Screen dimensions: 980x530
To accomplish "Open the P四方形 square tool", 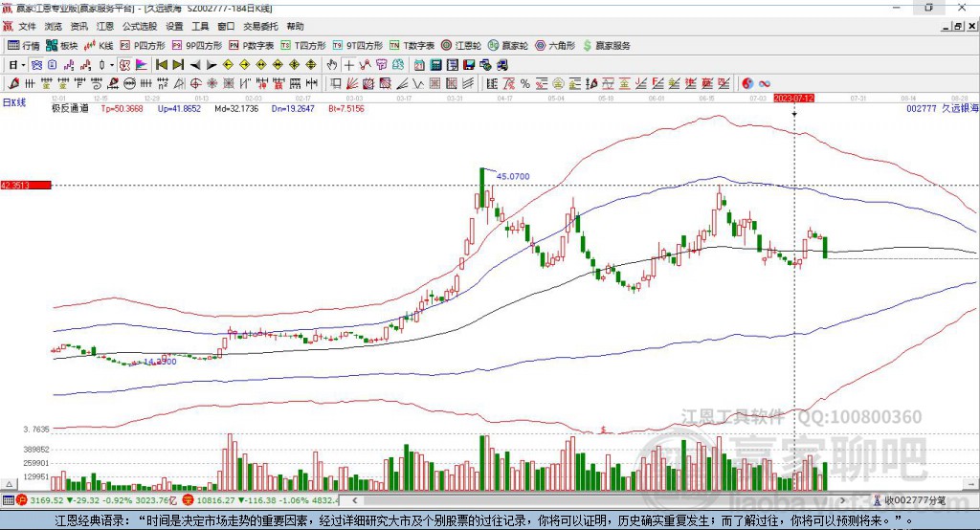I will pos(143,46).
